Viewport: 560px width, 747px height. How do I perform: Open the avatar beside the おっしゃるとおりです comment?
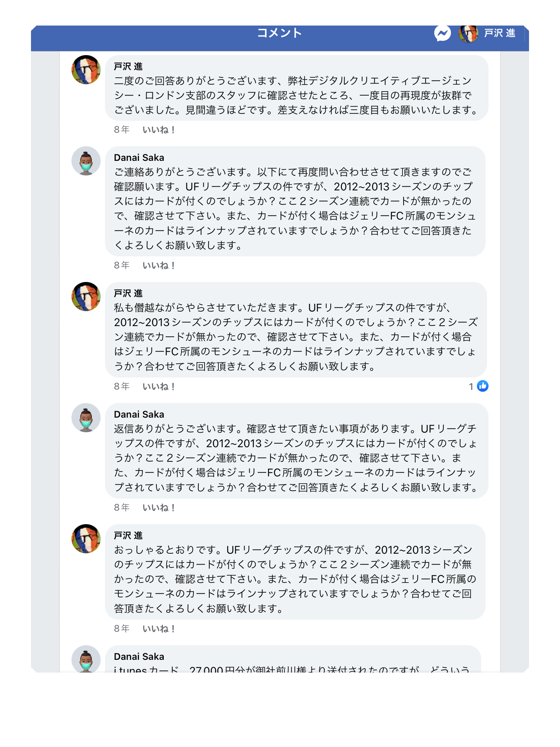point(86,539)
